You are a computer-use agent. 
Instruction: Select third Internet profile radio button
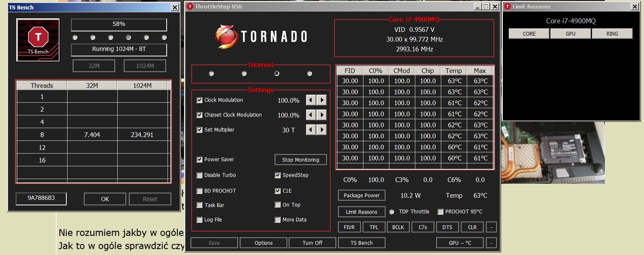pos(277,73)
